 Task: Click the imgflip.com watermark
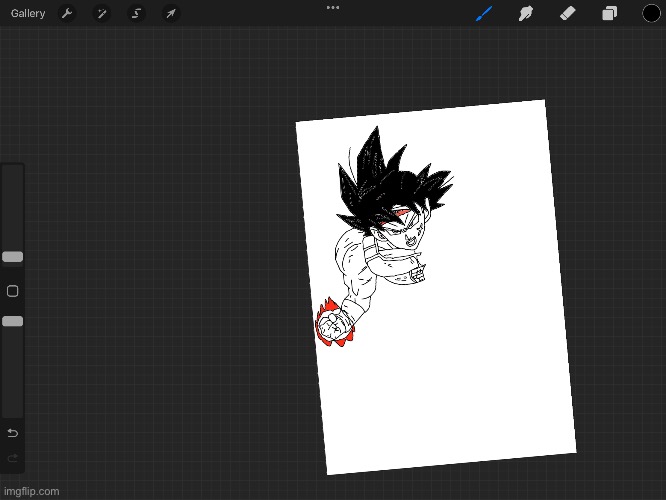(30, 491)
